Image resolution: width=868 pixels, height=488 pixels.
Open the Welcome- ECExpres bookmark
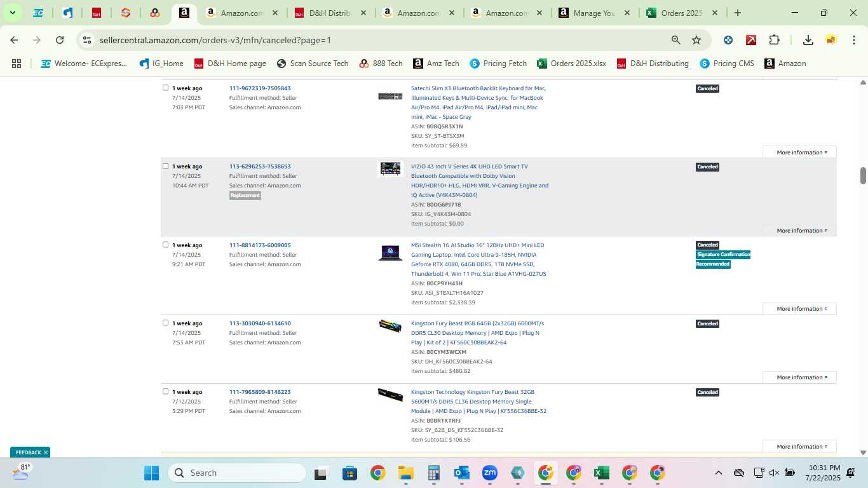pos(84,64)
